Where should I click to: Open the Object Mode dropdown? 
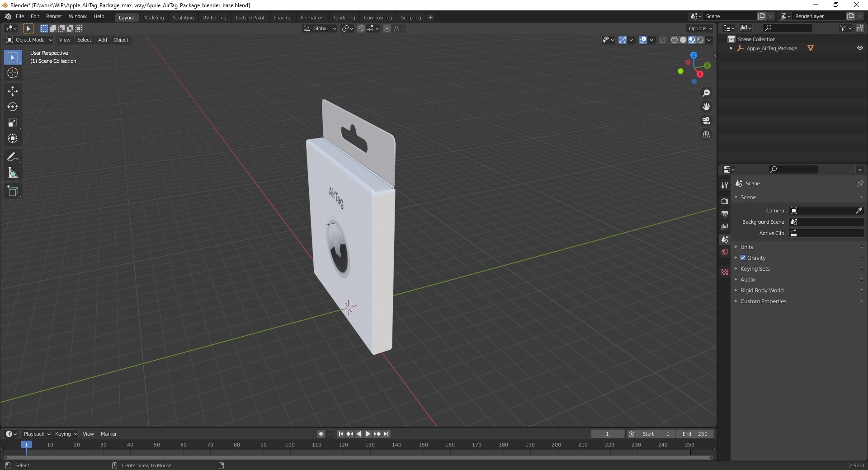click(29, 40)
